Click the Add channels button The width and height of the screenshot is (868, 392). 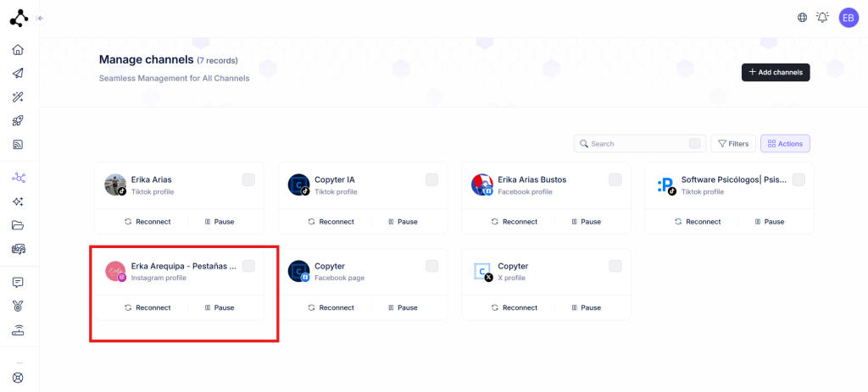pyautogui.click(x=776, y=73)
